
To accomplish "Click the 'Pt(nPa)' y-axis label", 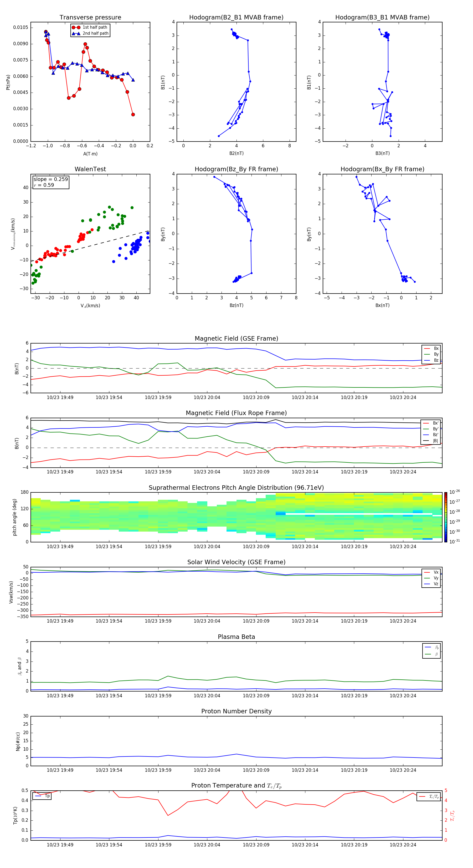I will click(x=8, y=82).
